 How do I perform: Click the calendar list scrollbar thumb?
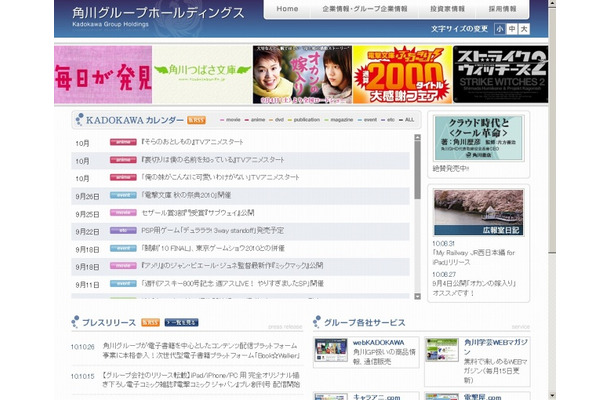(x=417, y=170)
